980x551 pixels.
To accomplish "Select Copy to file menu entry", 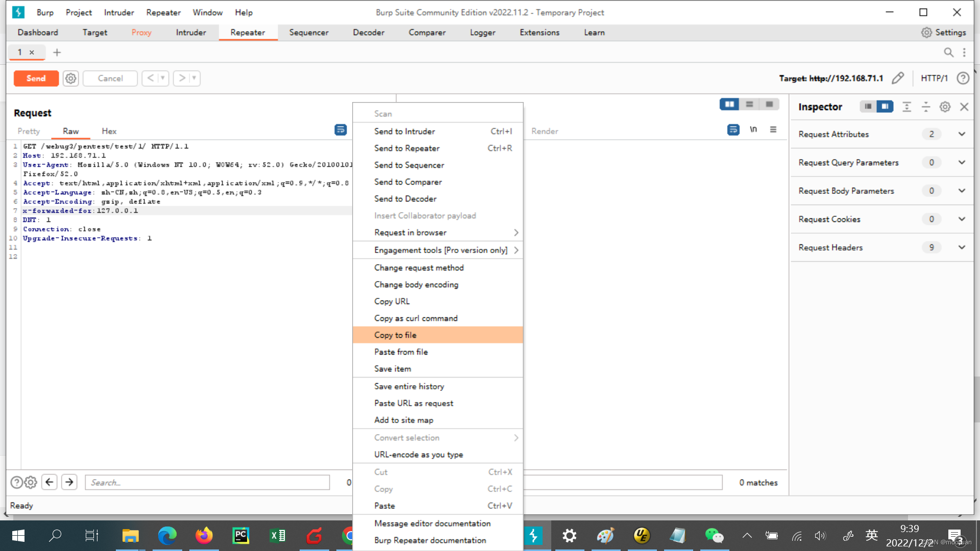I will [x=395, y=335].
